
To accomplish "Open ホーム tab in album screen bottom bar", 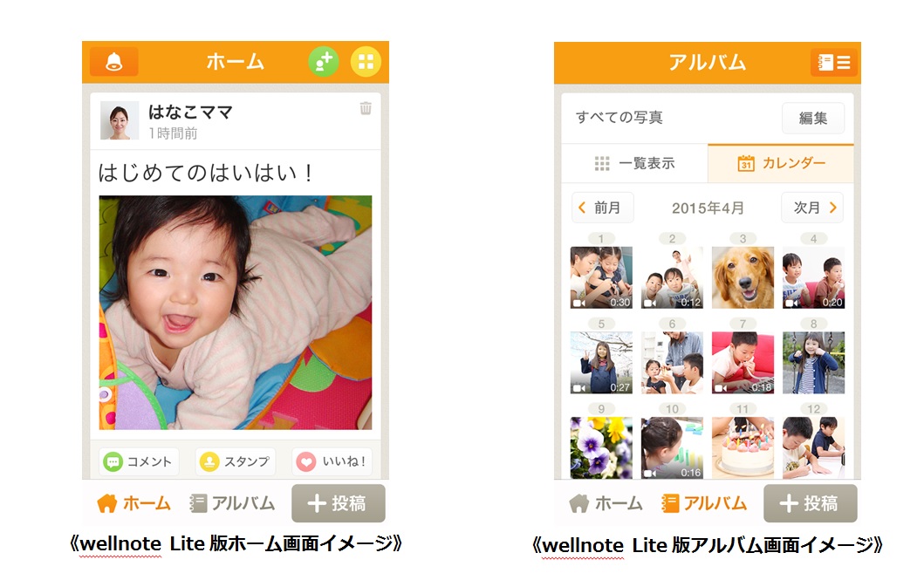I will (x=606, y=503).
